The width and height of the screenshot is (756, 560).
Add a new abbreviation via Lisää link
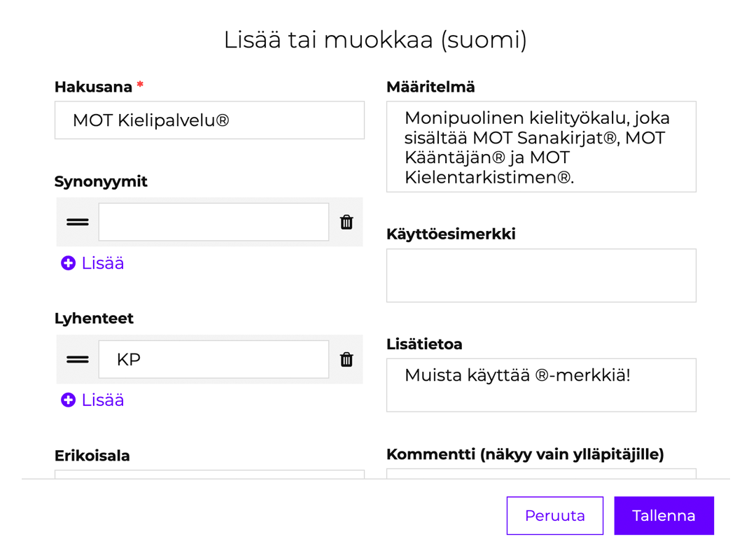pos(92,400)
